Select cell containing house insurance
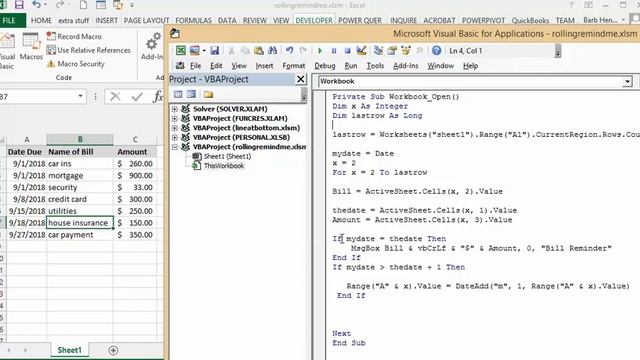 tap(80, 223)
